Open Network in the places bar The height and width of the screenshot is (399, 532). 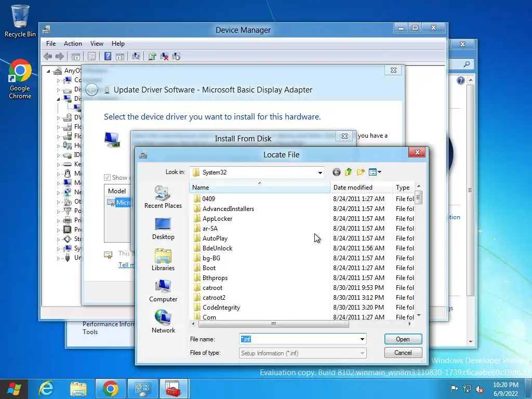pyautogui.click(x=163, y=322)
